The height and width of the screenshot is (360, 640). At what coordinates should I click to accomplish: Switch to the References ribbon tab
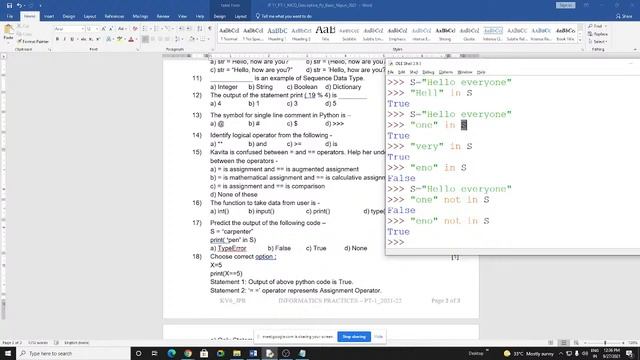pyautogui.click(x=114, y=16)
